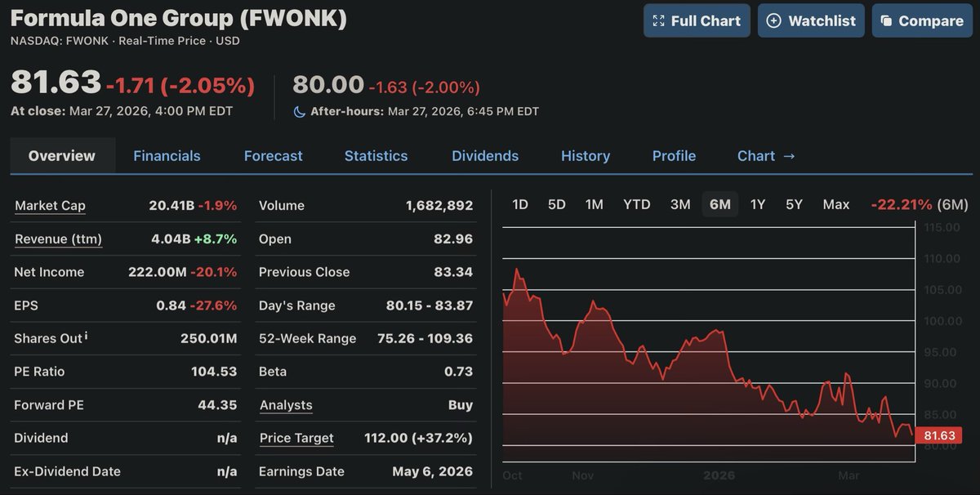This screenshot has height=495, width=980.
Task: Click the Previous Close value 83.34
Action: [453, 272]
